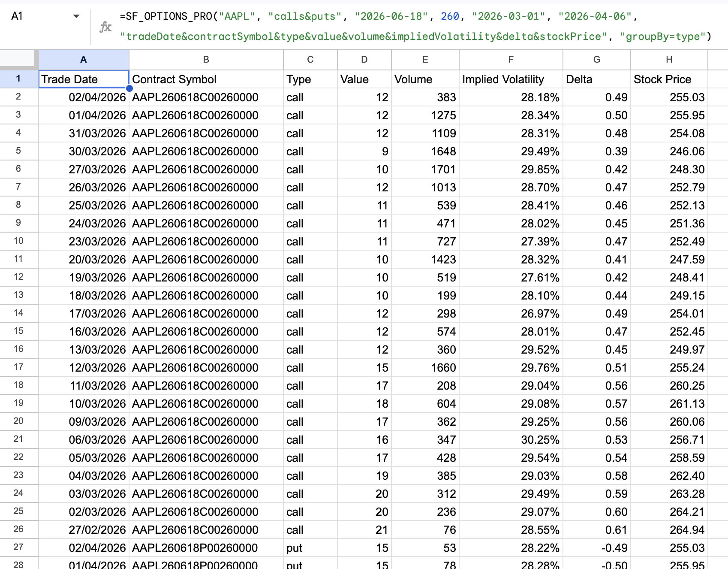Click the trade date cell '12/03/2026'
Viewport: 728px width, 569px height.
pos(84,368)
